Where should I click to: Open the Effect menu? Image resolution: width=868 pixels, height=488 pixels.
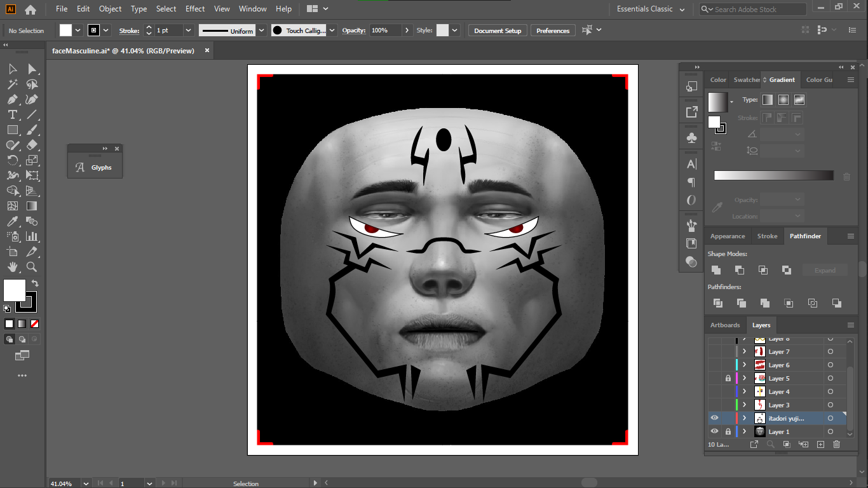pyautogui.click(x=195, y=9)
